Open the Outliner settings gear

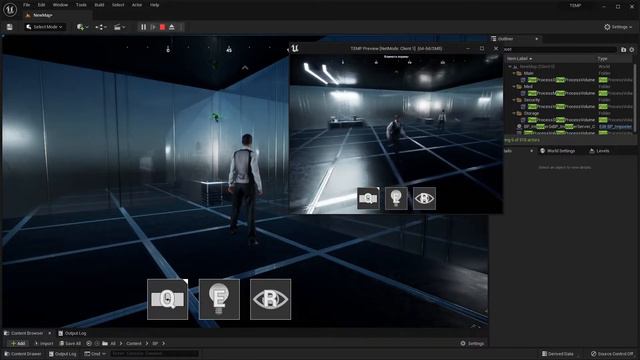tap(631, 49)
